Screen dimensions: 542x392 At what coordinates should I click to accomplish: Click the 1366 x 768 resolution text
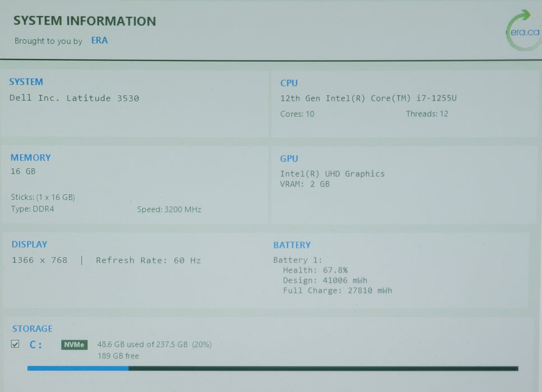(39, 260)
